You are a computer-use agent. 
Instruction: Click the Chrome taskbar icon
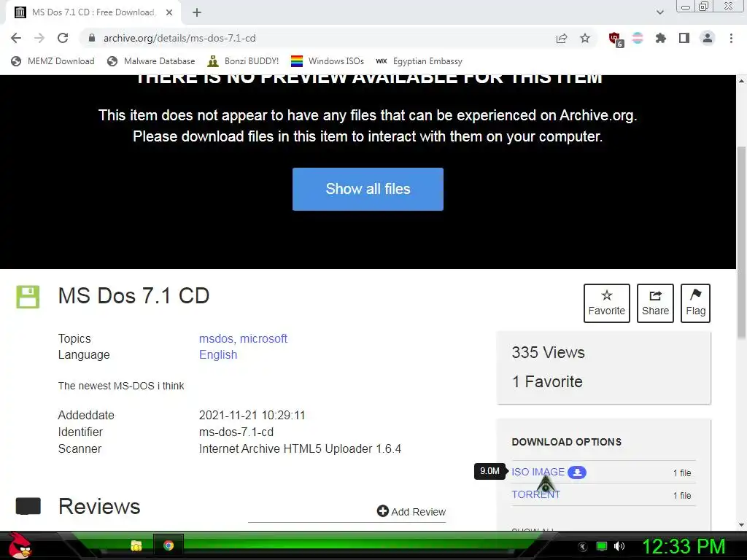click(x=169, y=545)
